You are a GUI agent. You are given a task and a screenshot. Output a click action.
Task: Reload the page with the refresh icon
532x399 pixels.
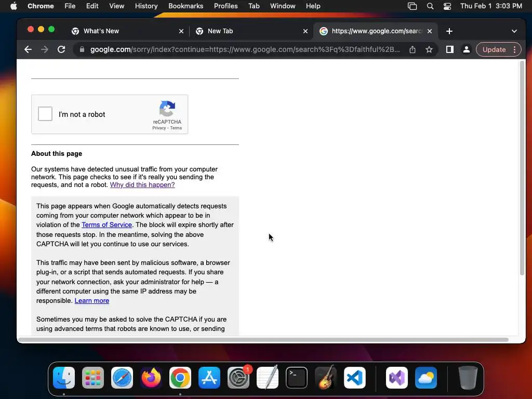point(61,49)
